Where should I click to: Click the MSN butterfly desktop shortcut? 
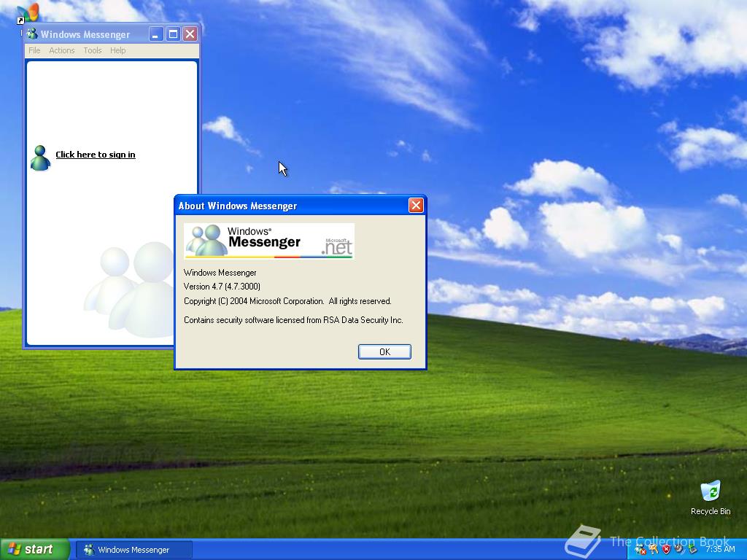(x=27, y=13)
